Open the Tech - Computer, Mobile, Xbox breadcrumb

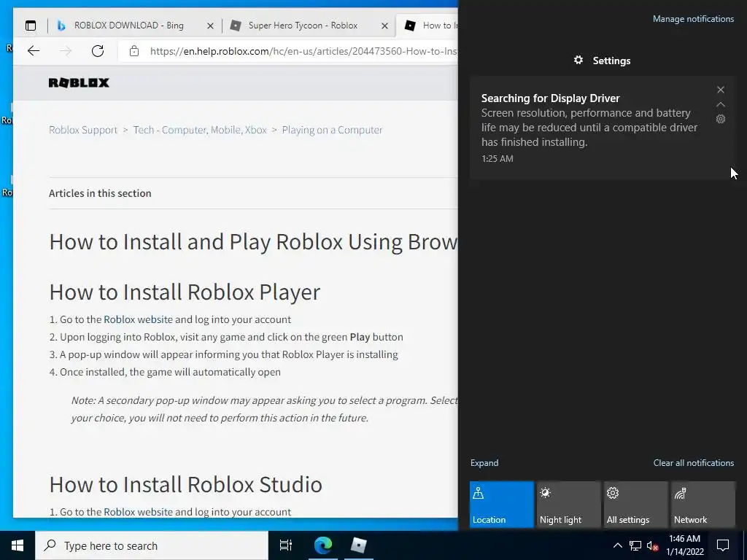(200, 130)
